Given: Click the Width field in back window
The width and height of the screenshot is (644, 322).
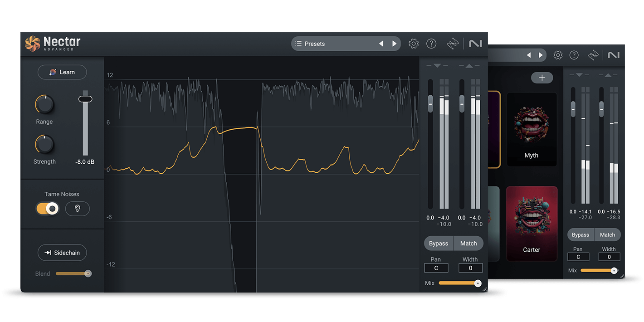Looking at the screenshot, I should point(609,257).
